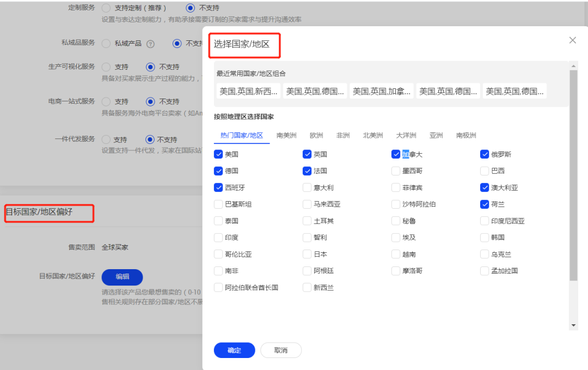588x370 pixels.
Task: Check the 日本 checkbox
Action: pyautogui.click(x=308, y=254)
